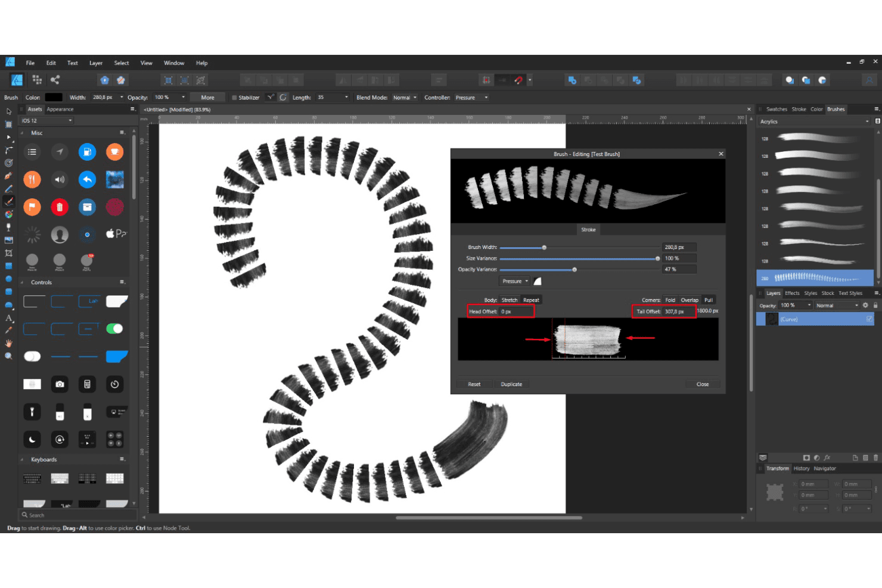Click the Head Offset input field

coord(516,312)
